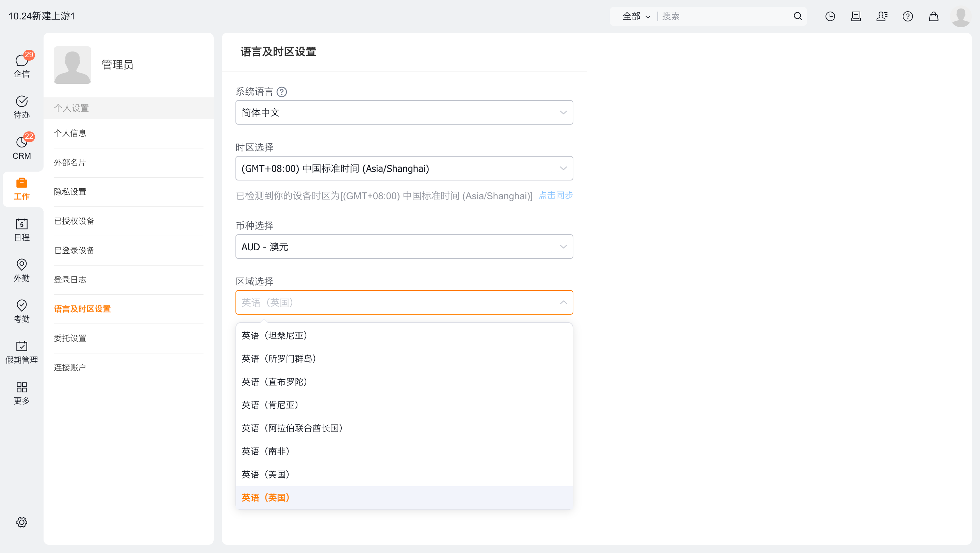
Task: Go to 登录日志 settings page
Action: [70, 280]
